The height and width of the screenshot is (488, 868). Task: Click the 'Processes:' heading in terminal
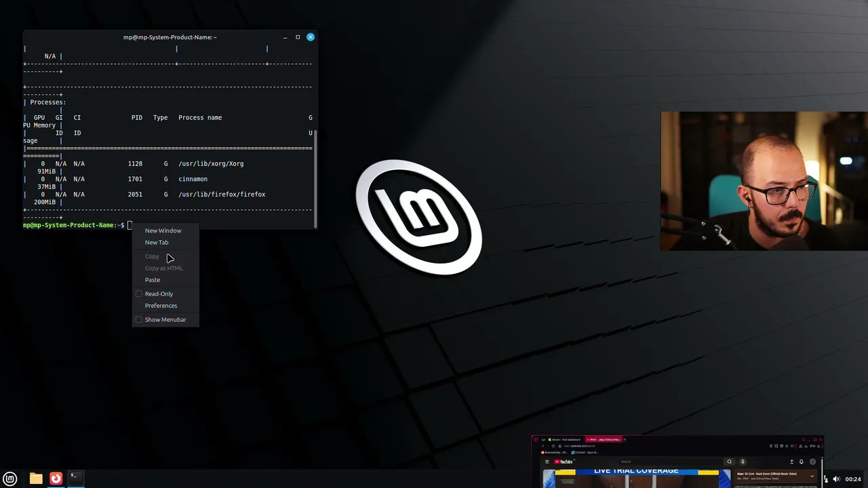48,102
